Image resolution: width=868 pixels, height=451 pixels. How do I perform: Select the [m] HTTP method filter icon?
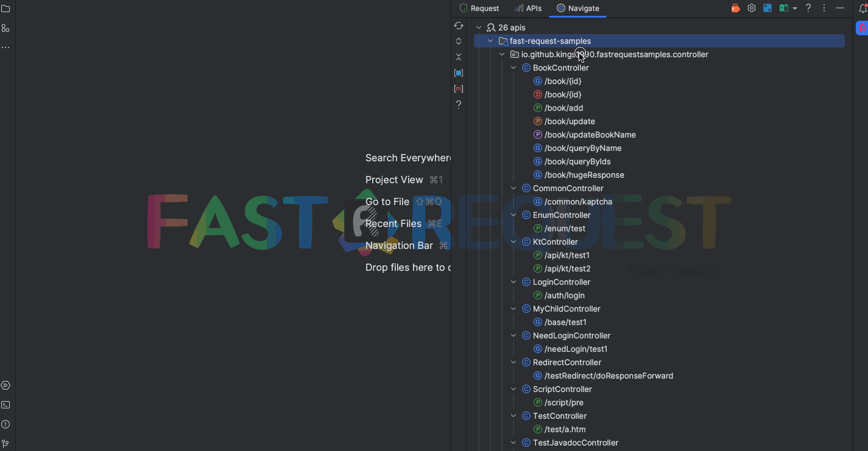pyautogui.click(x=459, y=88)
